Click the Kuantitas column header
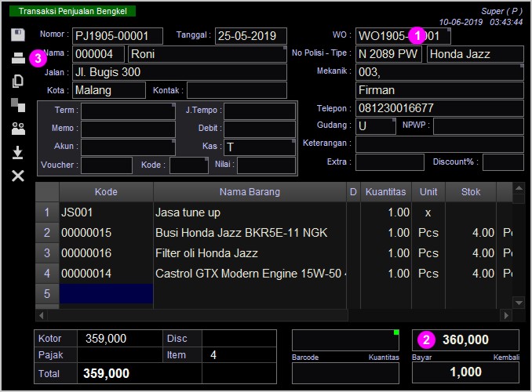Image resolution: width=532 pixels, height=392 pixels. point(385,192)
